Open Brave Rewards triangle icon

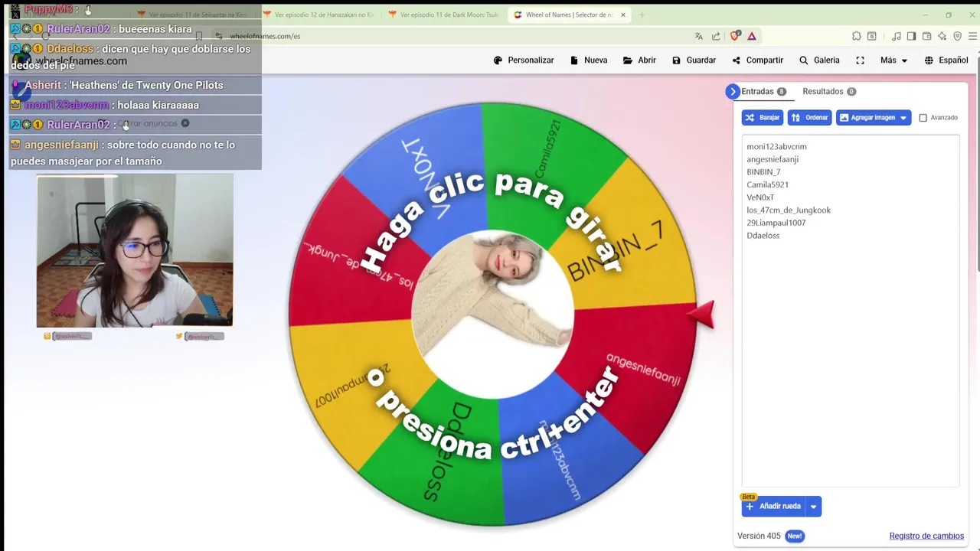(x=752, y=36)
